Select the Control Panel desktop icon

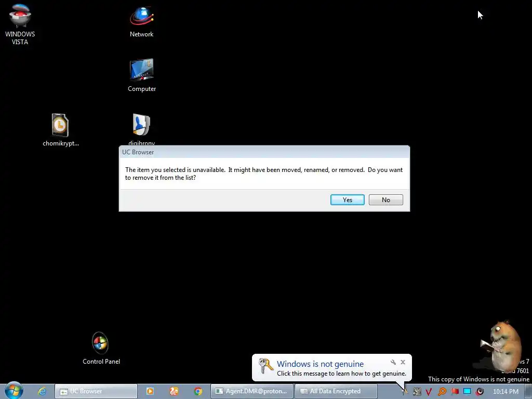101,349
